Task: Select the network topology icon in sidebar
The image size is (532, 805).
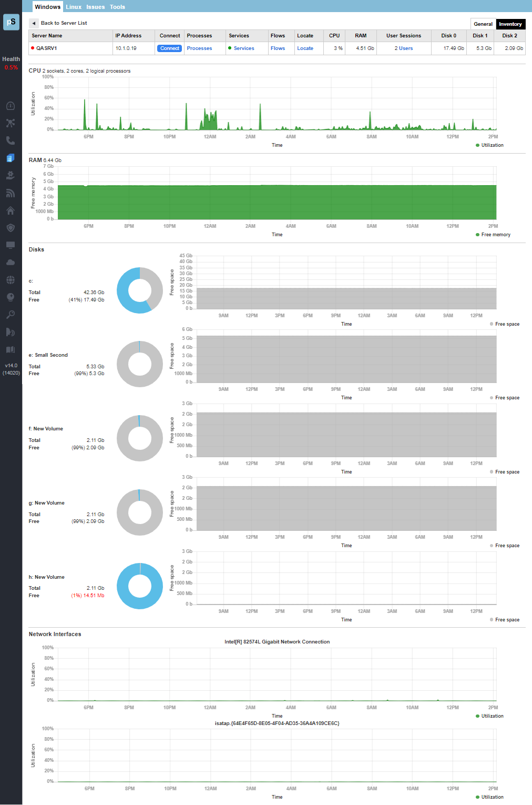Action: click(11, 123)
